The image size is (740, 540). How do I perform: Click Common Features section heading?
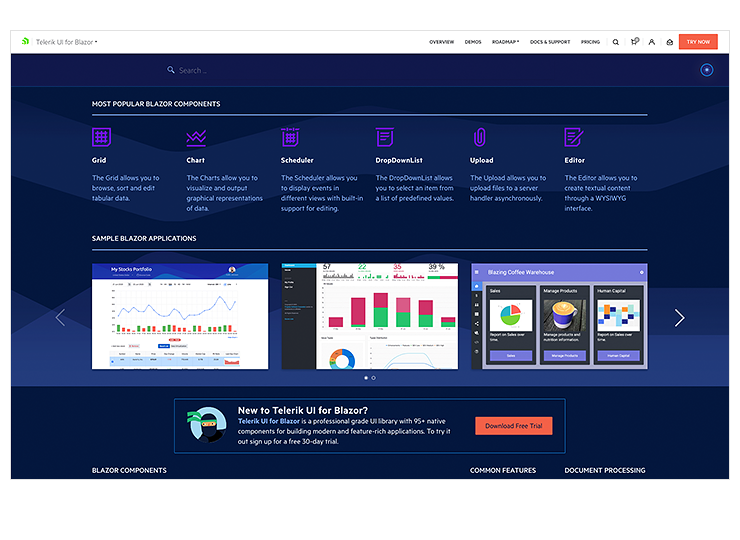tap(503, 470)
